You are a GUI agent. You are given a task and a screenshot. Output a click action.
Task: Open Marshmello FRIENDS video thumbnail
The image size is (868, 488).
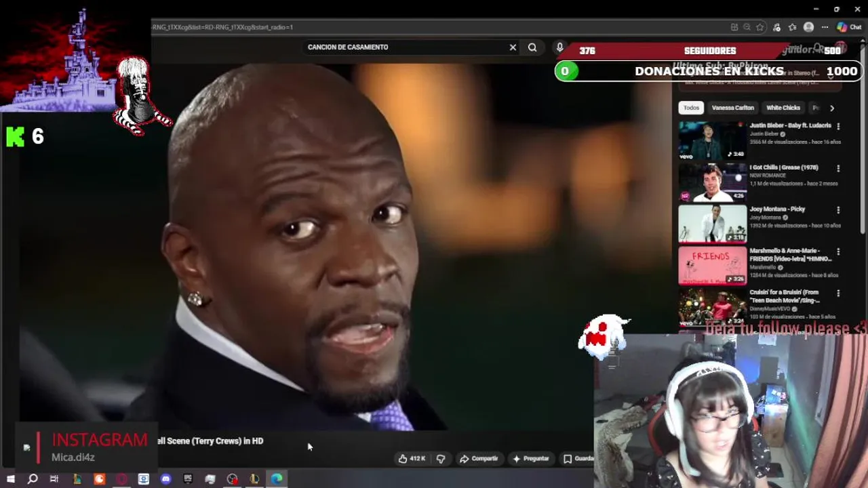[x=713, y=266]
